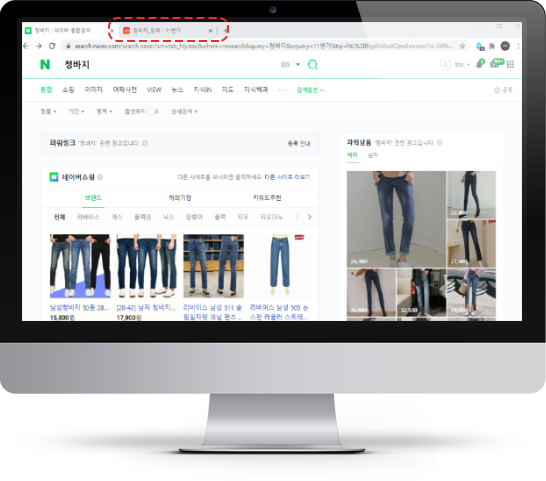Viewport: 546px width, 481px height.
Task: Open the 리바이스 남성 511 product link
Action: pos(213,312)
